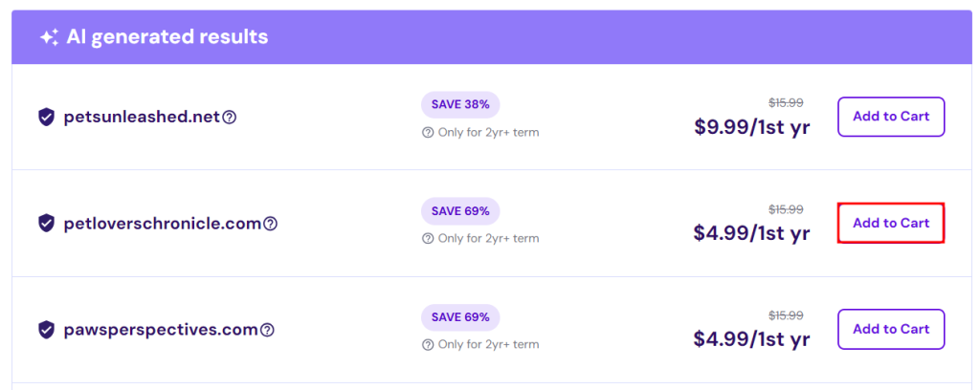Screen dimensions: 980x390
Task: Click shield icon beside pawsperspectives.com
Action: [x=46, y=330]
